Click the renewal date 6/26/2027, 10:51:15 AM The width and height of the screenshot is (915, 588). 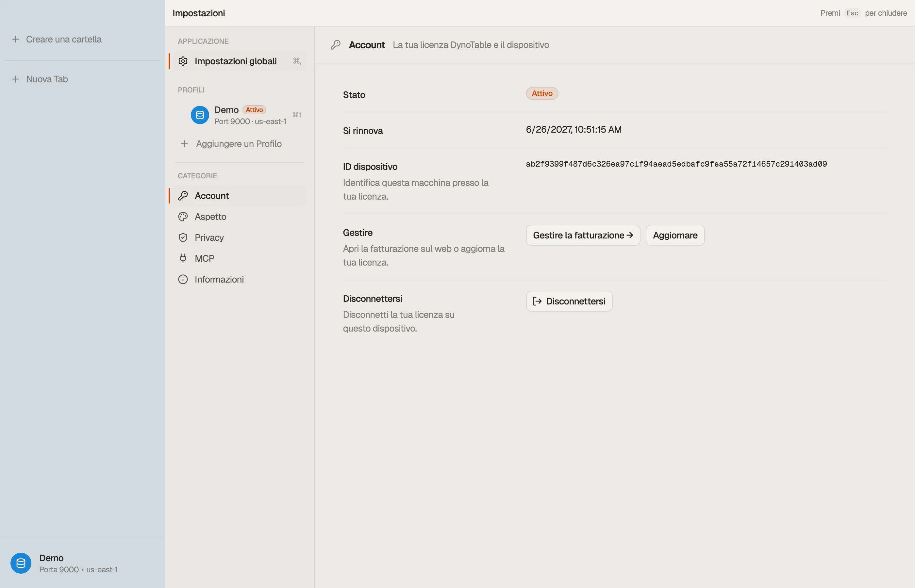pyautogui.click(x=574, y=129)
